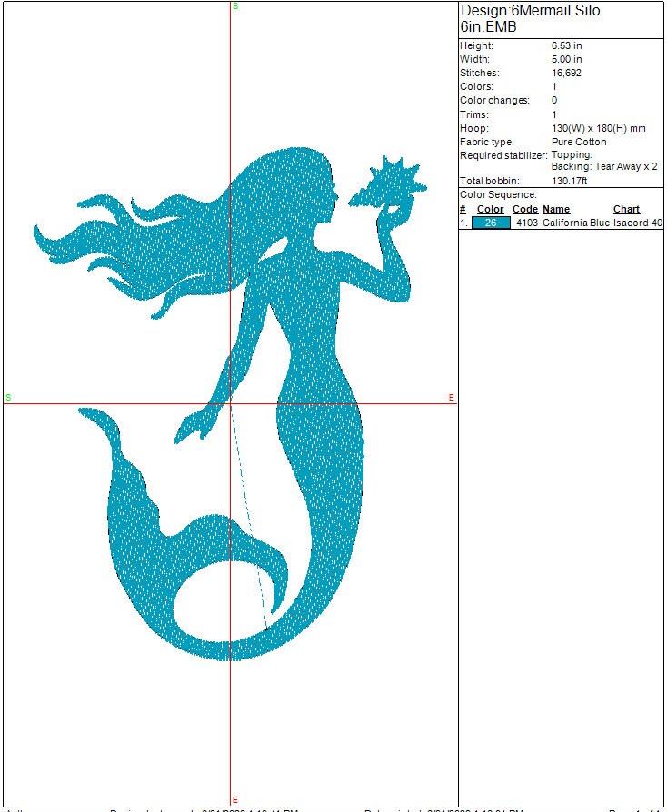The width and height of the screenshot is (667, 812).
Task: Click the Code column header
Action: [525, 209]
